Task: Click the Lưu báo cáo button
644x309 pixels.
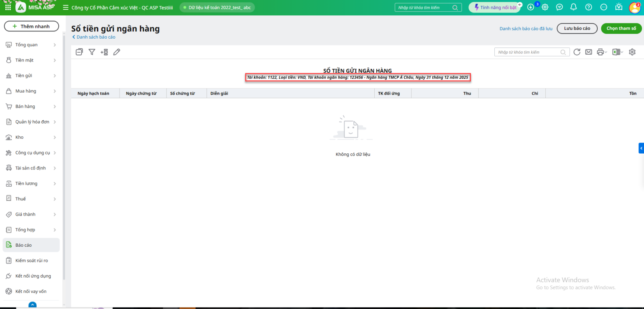Action: click(577, 28)
